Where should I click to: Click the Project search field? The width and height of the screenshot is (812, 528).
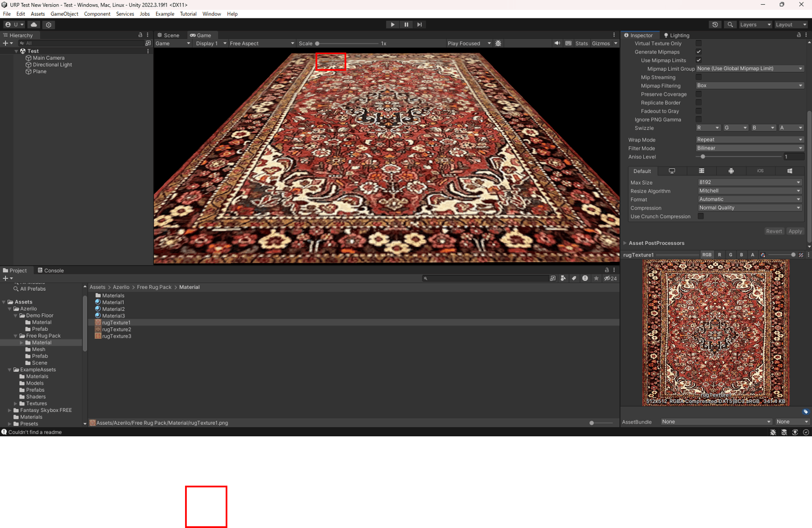[x=485, y=279]
